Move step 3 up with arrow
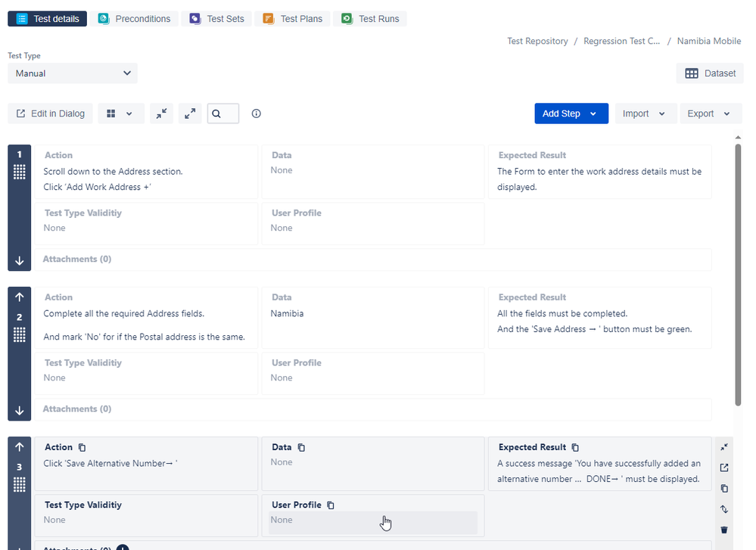Screen dimensions: 756x550 pyautogui.click(x=19, y=447)
